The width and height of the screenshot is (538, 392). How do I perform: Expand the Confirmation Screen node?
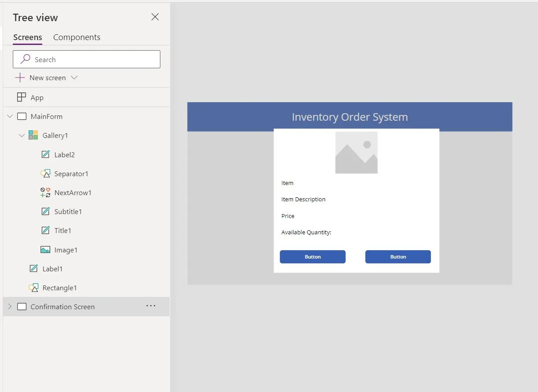pyautogui.click(x=10, y=306)
